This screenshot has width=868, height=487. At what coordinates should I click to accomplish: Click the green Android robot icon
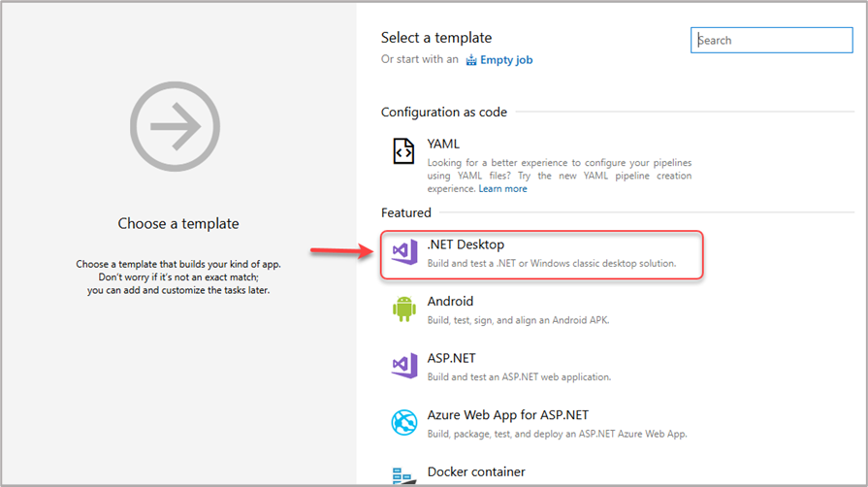coord(403,309)
